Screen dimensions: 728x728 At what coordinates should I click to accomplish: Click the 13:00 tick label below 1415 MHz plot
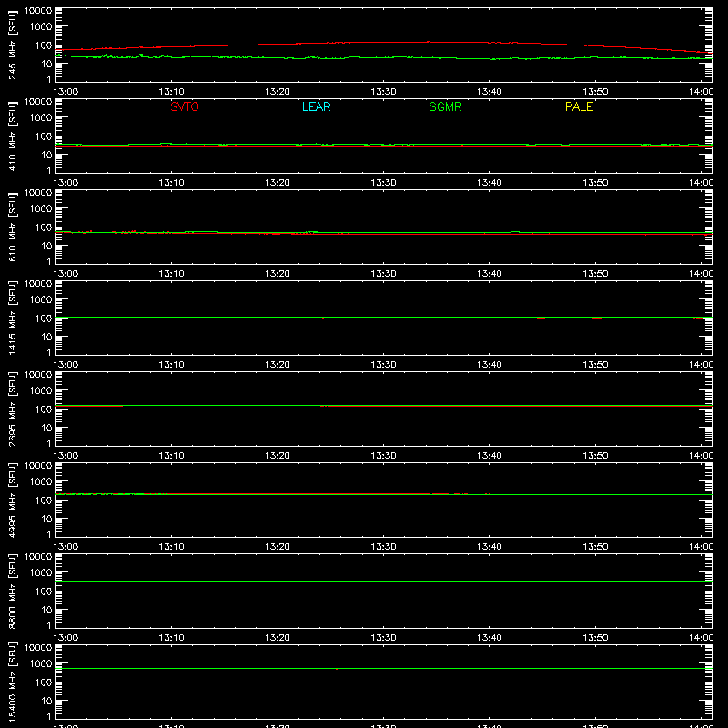click(x=66, y=365)
